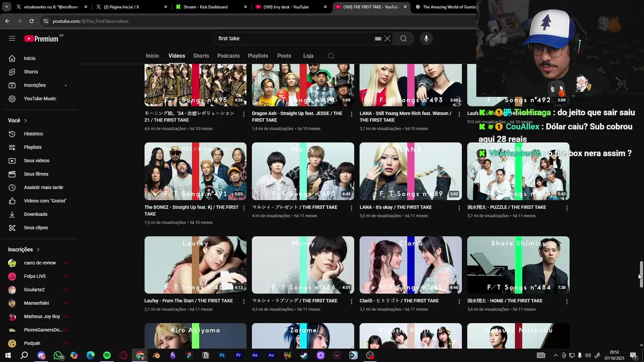Open options for The BONEZ Straight Up video
The image size is (644, 362).
[244, 208]
